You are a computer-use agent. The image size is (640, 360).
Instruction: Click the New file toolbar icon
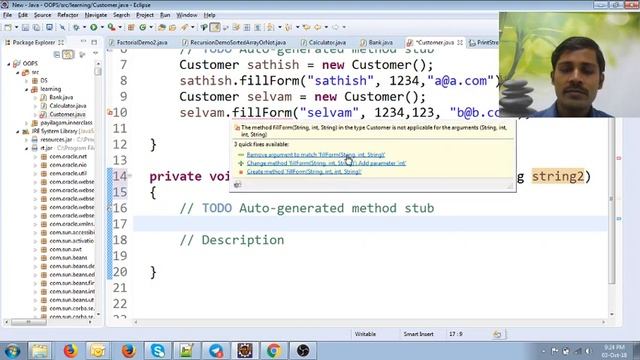8,27
